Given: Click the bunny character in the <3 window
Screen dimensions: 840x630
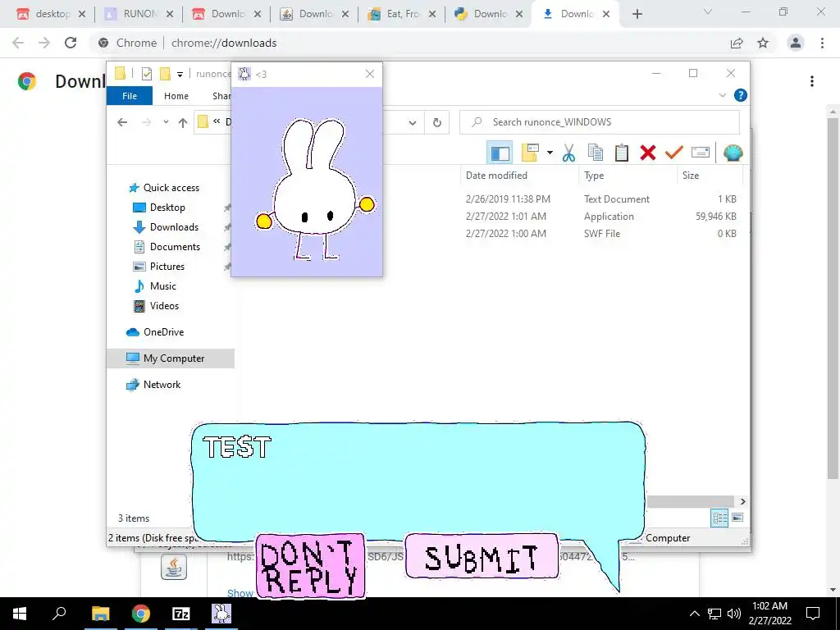Looking at the screenshot, I should pyautogui.click(x=314, y=189).
